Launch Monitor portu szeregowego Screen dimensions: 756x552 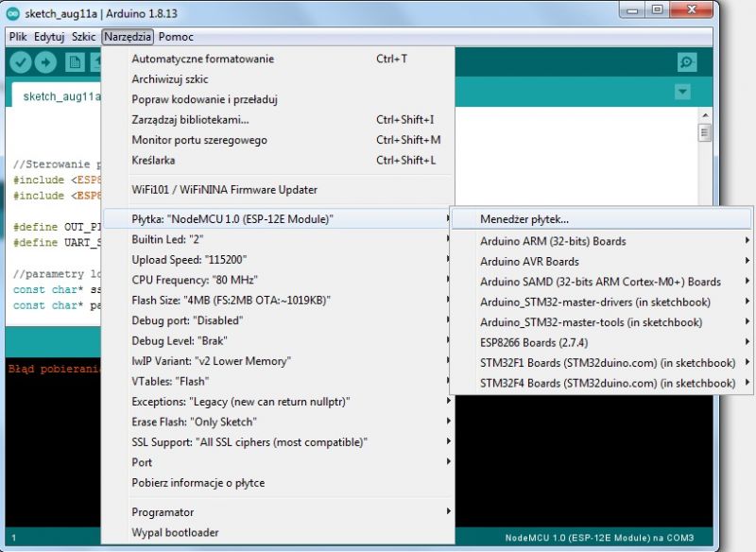279,140
